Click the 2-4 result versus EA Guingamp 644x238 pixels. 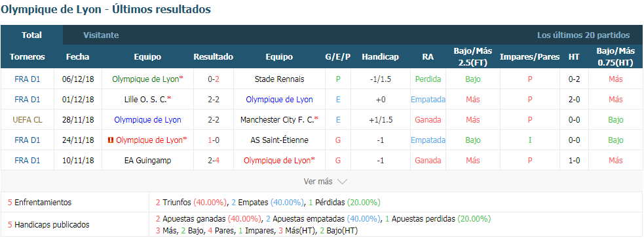click(x=214, y=161)
